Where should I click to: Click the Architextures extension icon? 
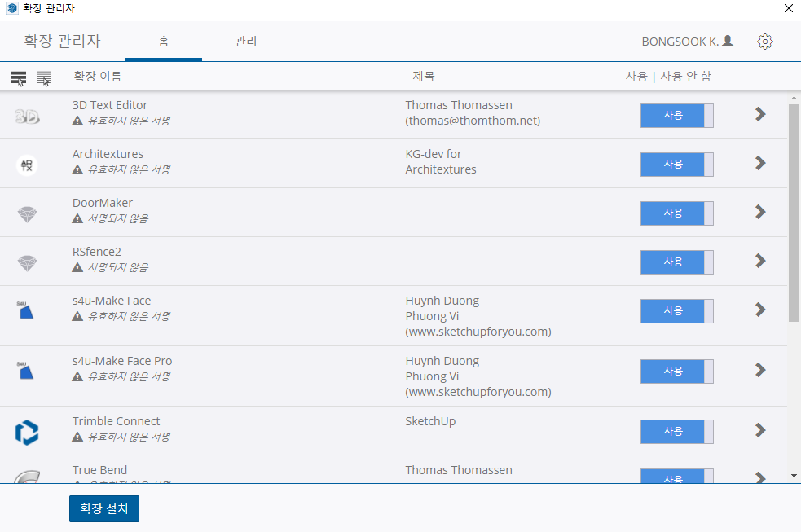(27, 165)
